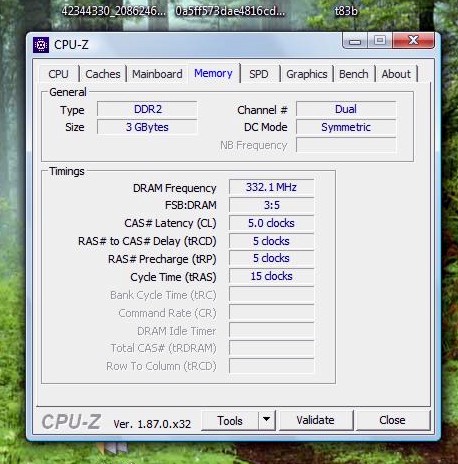The width and height of the screenshot is (458, 464).
Task: Click the 332.1 MHz DRAM Frequency value
Action: tap(271, 187)
